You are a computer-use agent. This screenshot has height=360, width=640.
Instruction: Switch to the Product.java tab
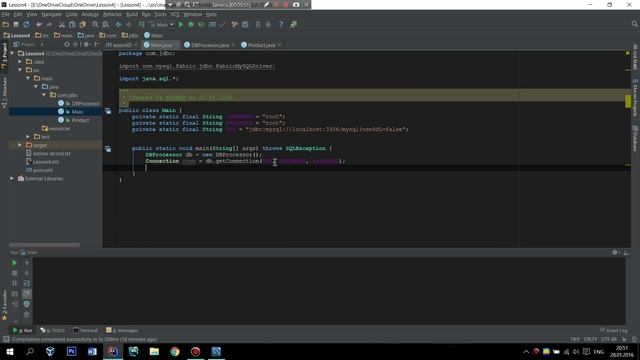261,45
